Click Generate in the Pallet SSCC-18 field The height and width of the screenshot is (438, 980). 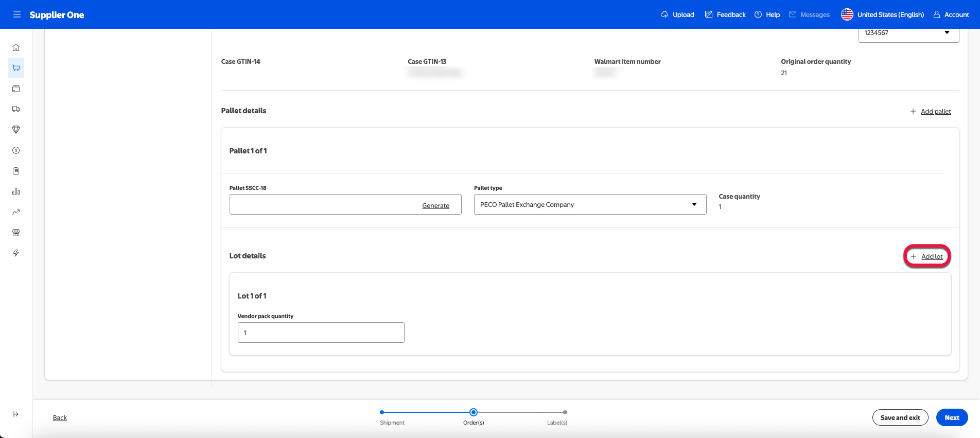point(435,205)
